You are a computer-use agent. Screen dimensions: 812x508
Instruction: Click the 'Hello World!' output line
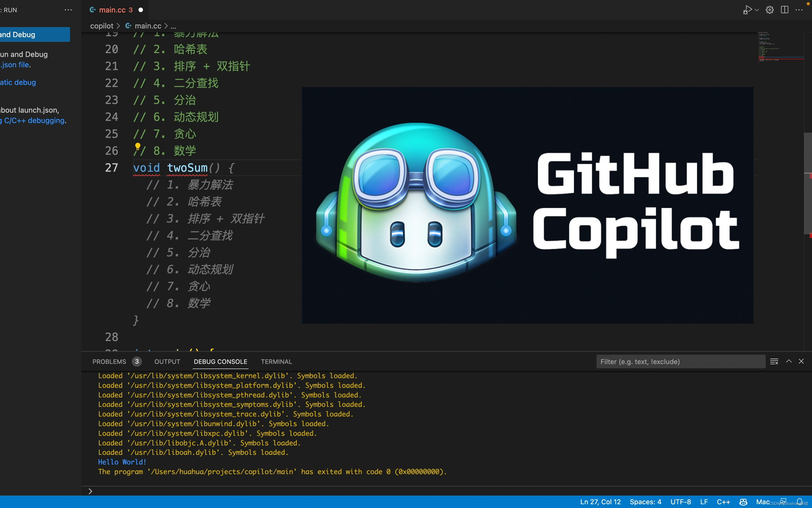tap(122, 462)
